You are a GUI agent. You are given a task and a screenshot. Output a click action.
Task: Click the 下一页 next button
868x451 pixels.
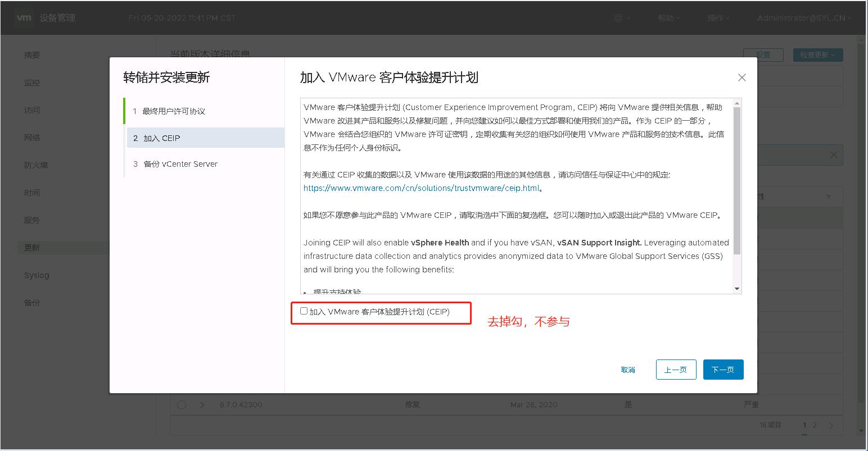723,370
